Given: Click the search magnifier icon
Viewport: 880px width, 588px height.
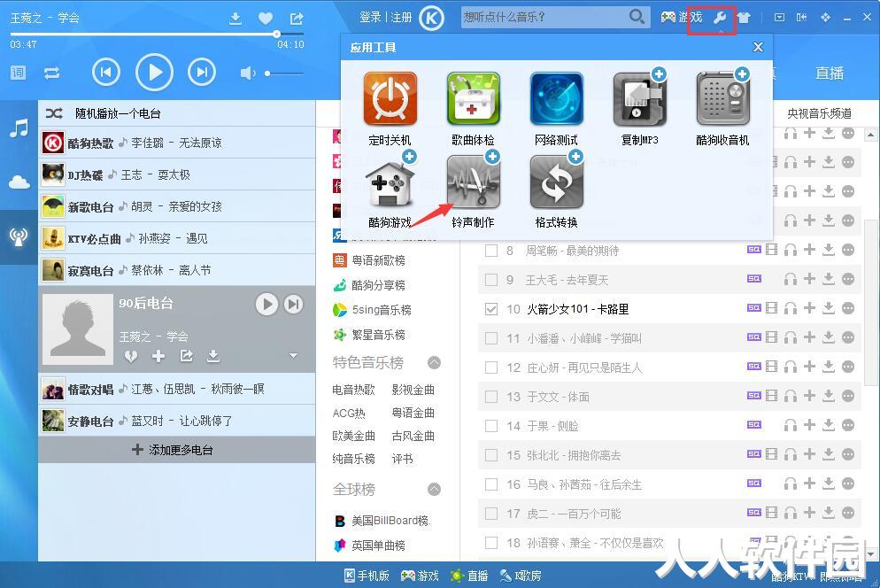Looking at the screenshot, I should (x=636, y=17).
